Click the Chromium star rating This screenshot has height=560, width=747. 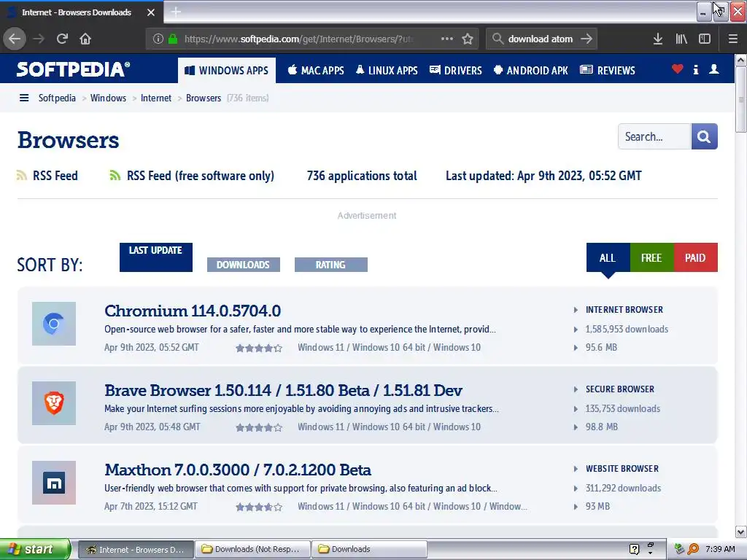[x=259, y=348]
